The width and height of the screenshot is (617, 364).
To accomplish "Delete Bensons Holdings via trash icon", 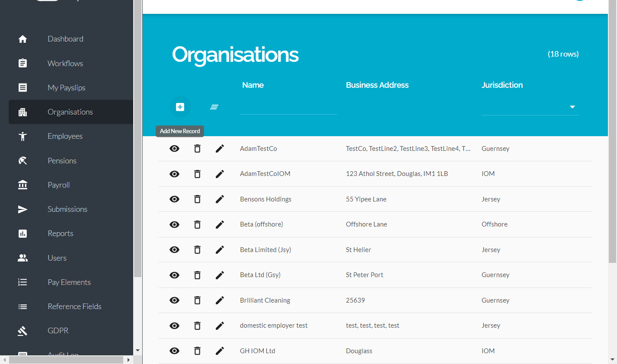I will (197, 199).
